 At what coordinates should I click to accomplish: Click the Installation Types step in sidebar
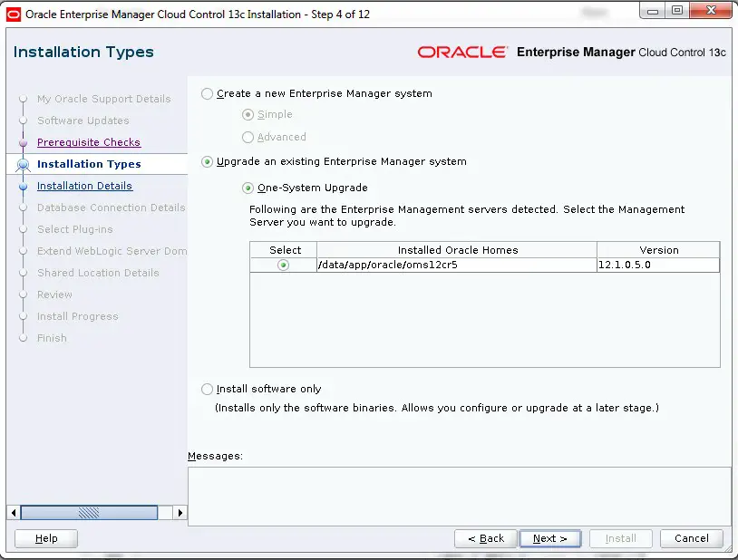pos(89,164)
